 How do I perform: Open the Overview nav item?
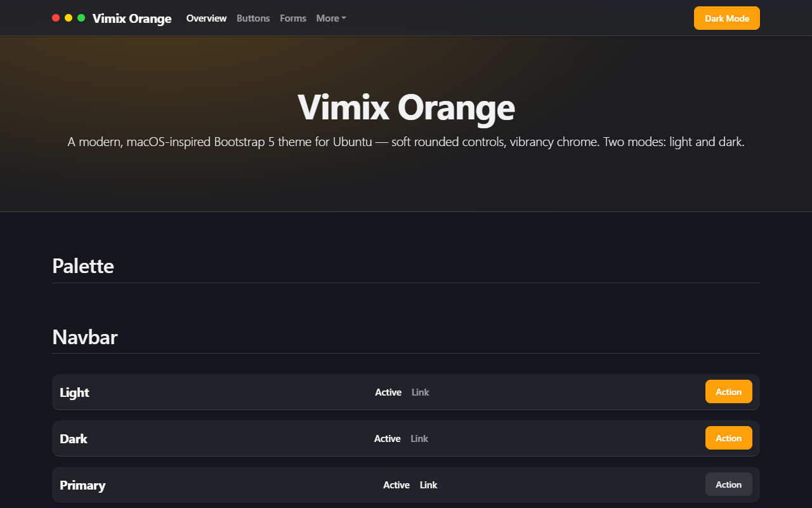tap(206, 18)
